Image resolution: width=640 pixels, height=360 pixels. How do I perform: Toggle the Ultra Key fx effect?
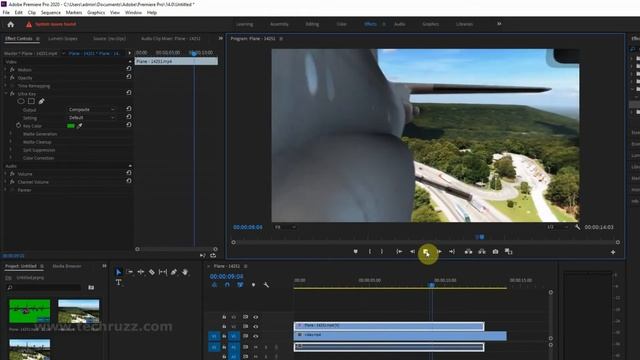(12, 94)
